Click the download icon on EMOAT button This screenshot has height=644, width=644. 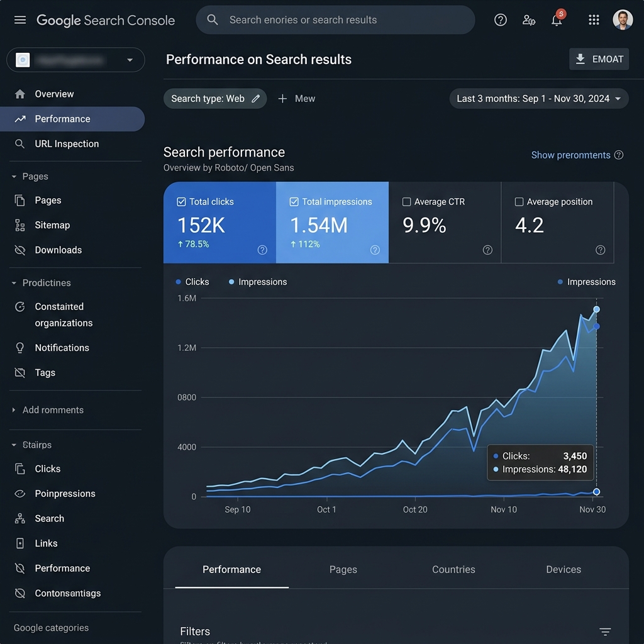click(x=580, y=58)
